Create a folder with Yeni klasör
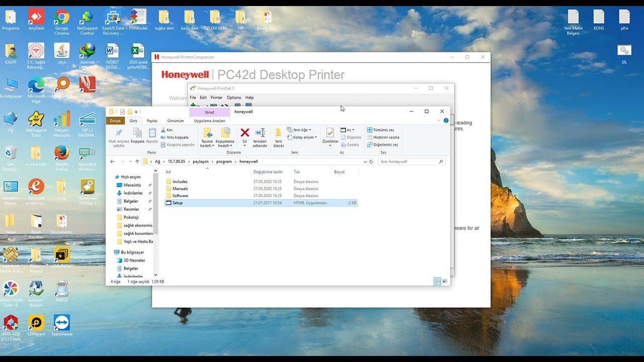The image size is (644, 362). (279, 138)
